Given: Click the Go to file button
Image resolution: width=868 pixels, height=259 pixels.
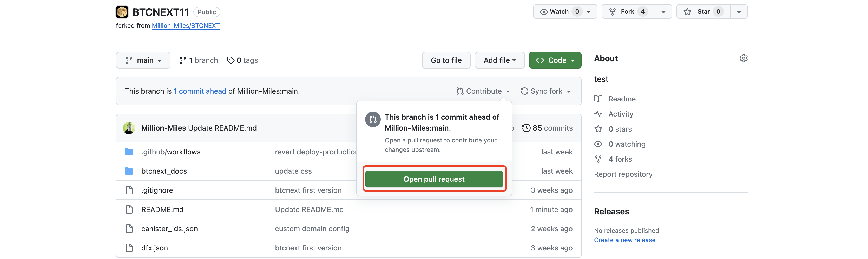Looking at the screenshot, I should pyautogui.click(x=446, y=60).
